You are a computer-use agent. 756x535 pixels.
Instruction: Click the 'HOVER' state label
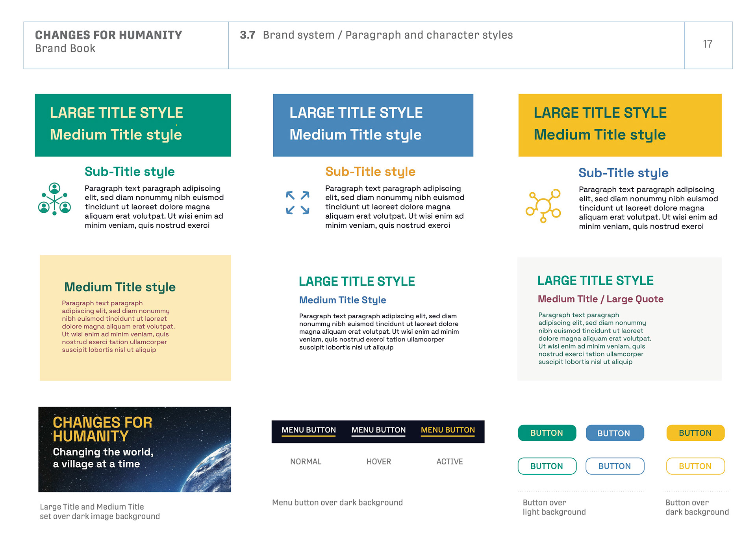click(379, 461)
